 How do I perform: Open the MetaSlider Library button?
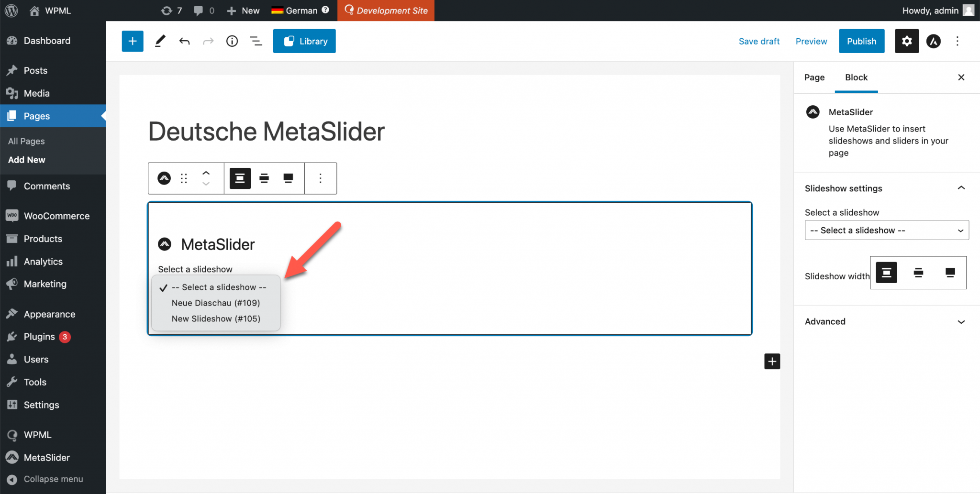point(304,41)
